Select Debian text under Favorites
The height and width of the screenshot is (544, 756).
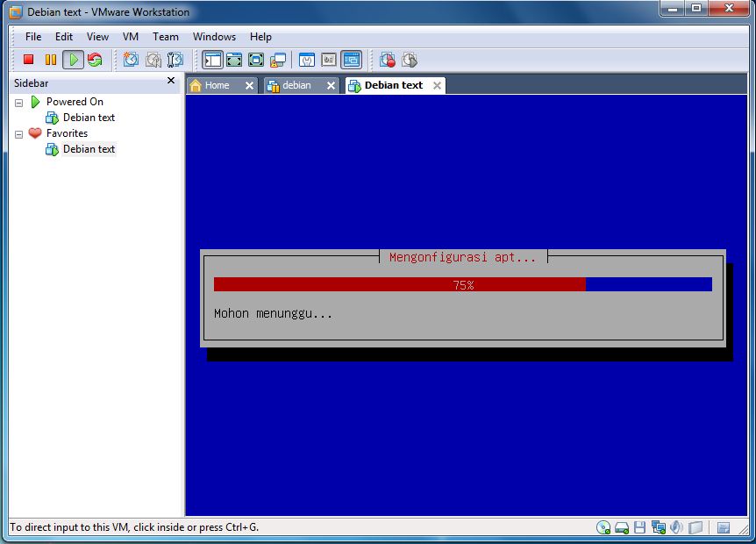pyautogui.click(x=89, y=149)
